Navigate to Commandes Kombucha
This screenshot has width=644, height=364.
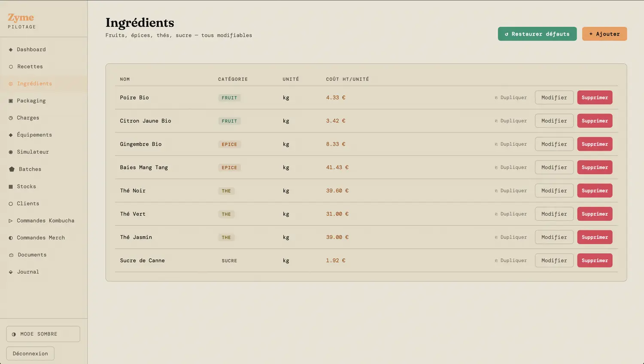tap(43, 220)
